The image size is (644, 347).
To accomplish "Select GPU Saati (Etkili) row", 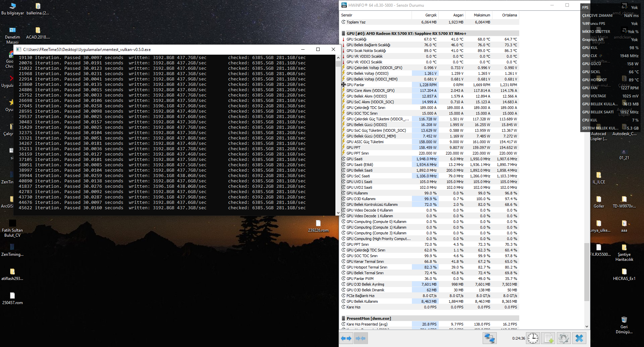I will (430, 165).
